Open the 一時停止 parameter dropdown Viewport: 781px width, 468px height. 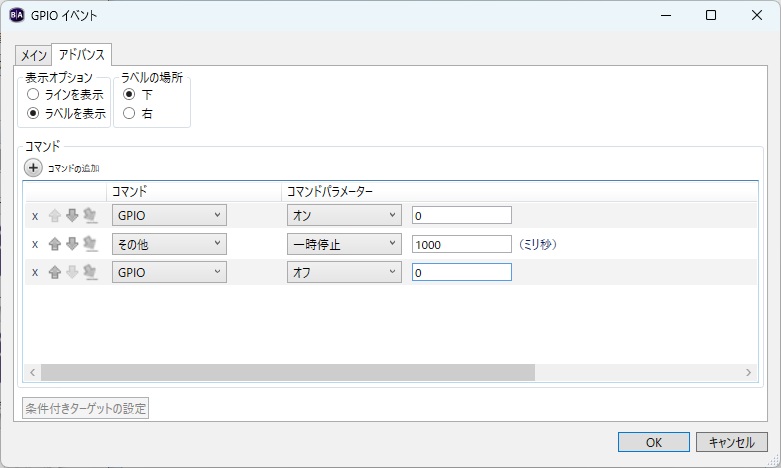343,244
